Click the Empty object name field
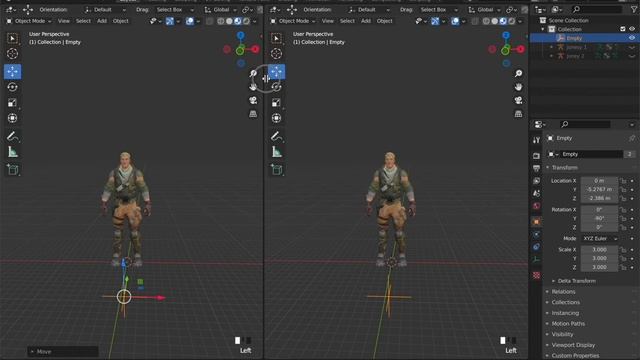This screenshot has height=360, width=640. tap(591, 154)
